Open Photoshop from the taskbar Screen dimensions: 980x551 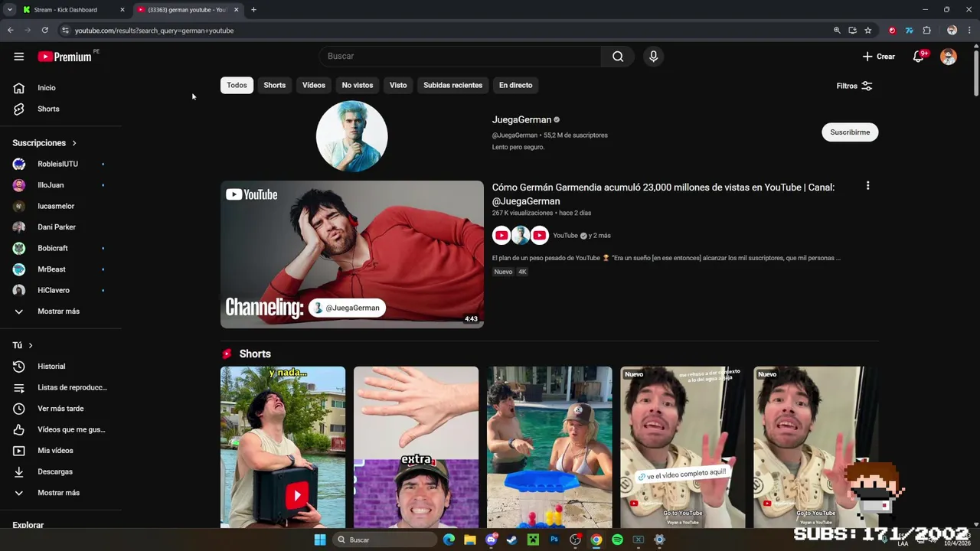[x=554, y=540]
